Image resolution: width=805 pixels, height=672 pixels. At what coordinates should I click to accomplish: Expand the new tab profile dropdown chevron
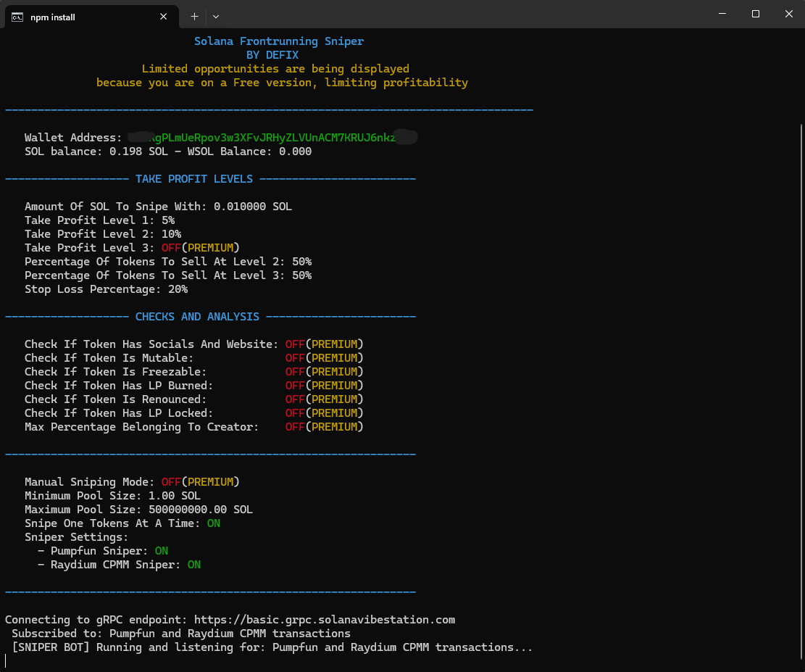click(x=216, y=16)
